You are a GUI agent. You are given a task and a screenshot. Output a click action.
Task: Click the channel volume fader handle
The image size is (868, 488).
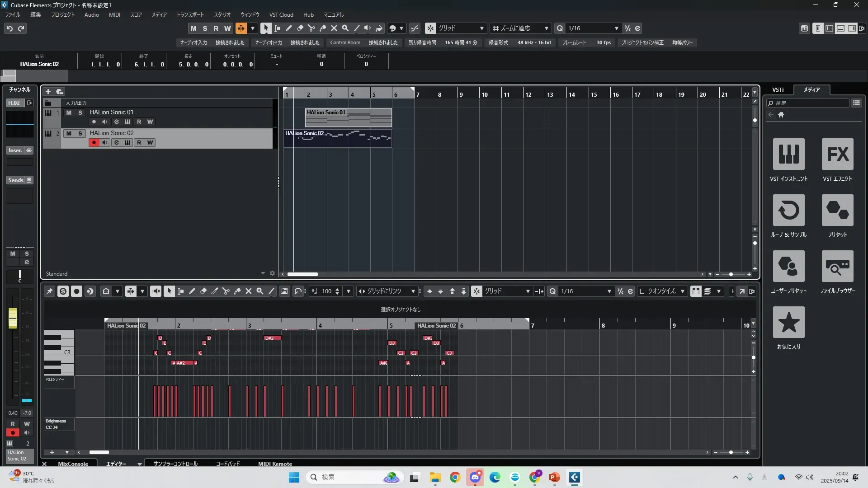click(13, 318)
